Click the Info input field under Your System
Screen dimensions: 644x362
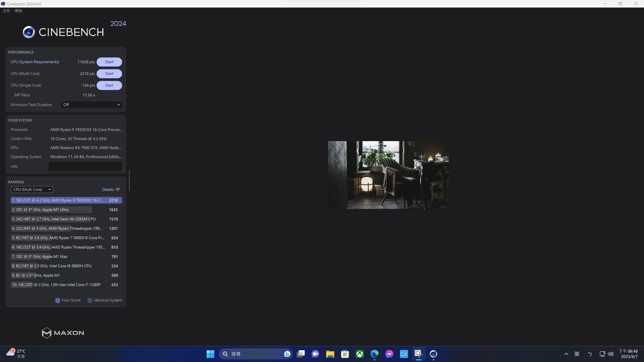pos(85,166)
